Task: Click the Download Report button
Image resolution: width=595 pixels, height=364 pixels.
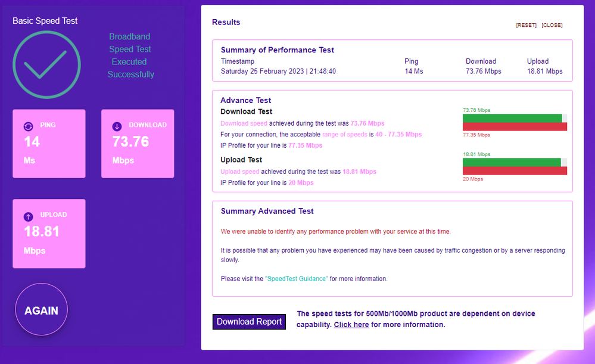Action: point(249,322)
